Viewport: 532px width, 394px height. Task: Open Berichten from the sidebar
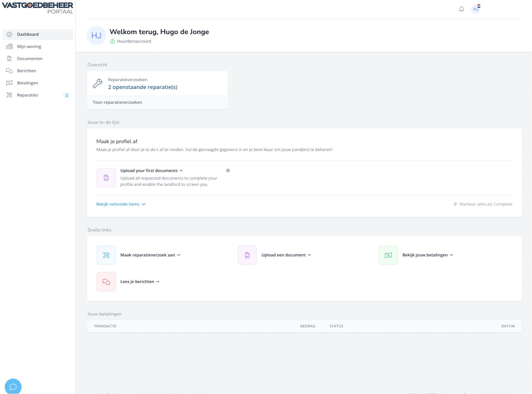pos(27,71)
